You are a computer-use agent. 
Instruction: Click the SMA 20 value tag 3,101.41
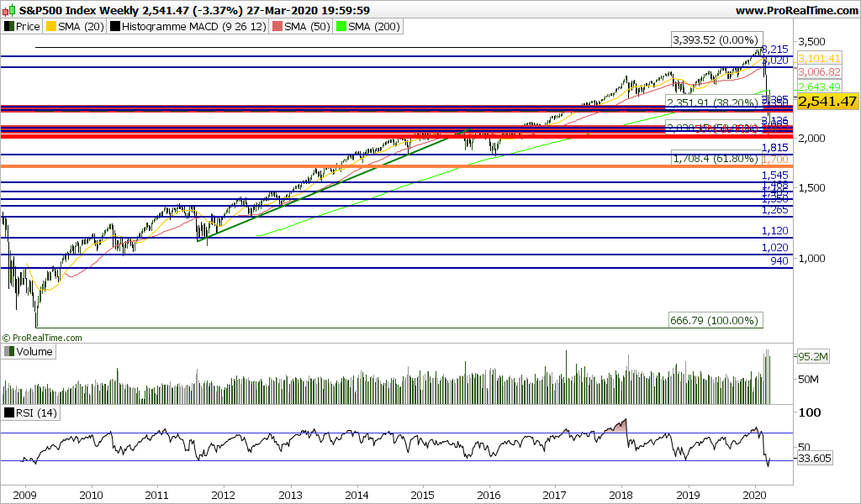[x=819, y=58]
